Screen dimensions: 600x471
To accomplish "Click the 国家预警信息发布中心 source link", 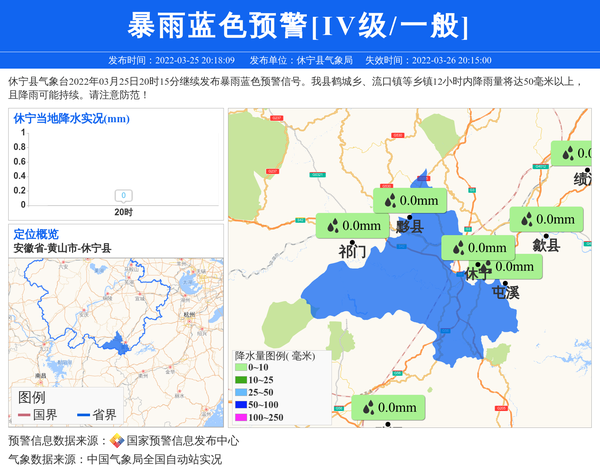I will [x=182, y=441].
